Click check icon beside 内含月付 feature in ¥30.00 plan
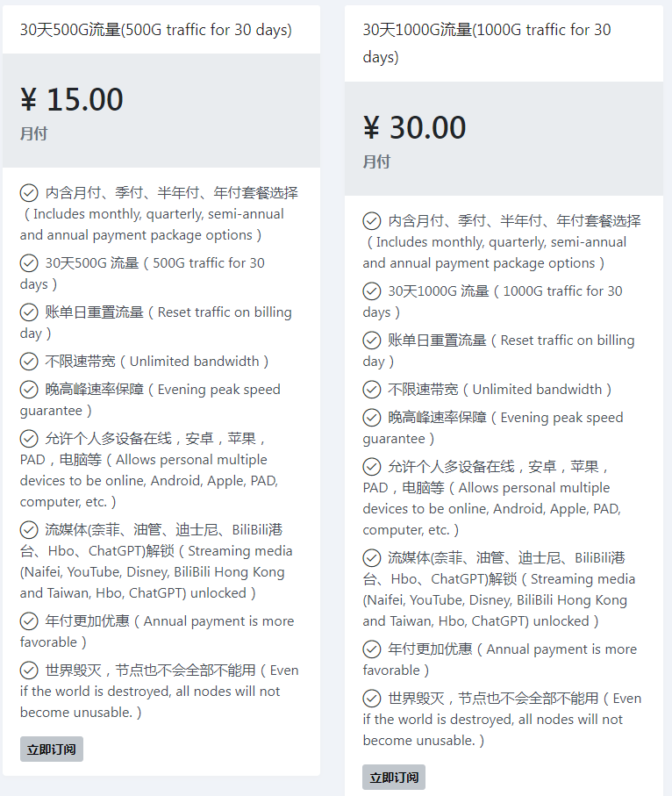 [x=372, y=221]
